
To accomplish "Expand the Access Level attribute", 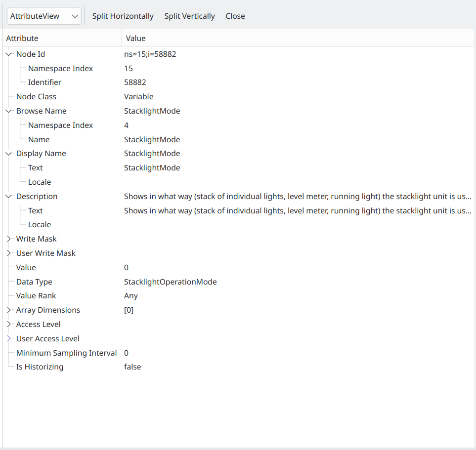I will pyautogui.click(x=9, y=325).
